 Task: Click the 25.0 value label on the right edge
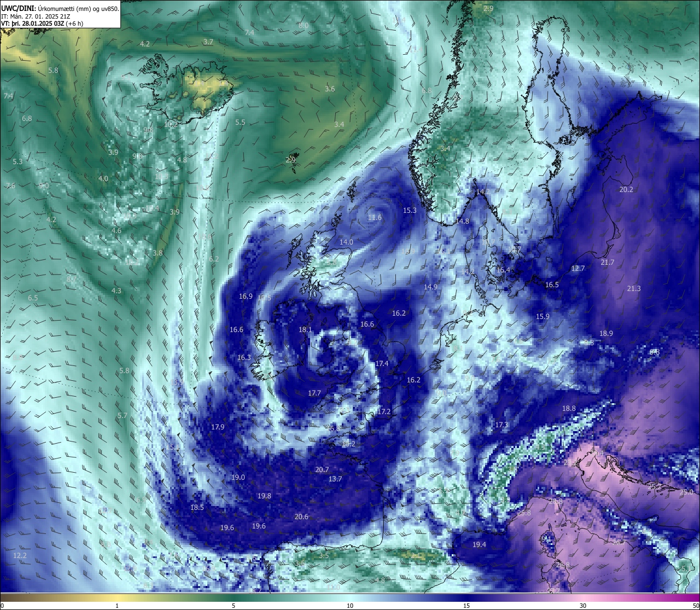(x=686, y=492)
